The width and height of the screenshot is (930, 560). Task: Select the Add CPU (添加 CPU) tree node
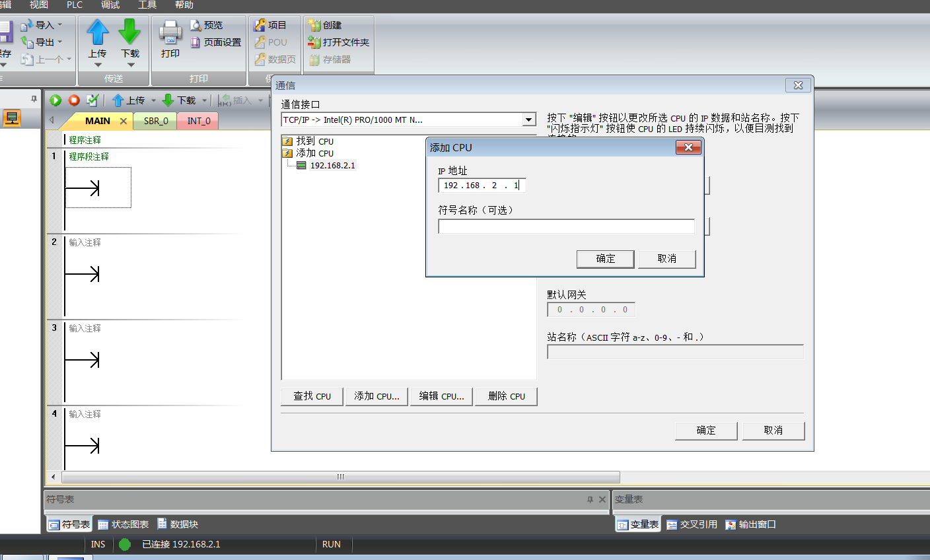(x=314, y=153)
